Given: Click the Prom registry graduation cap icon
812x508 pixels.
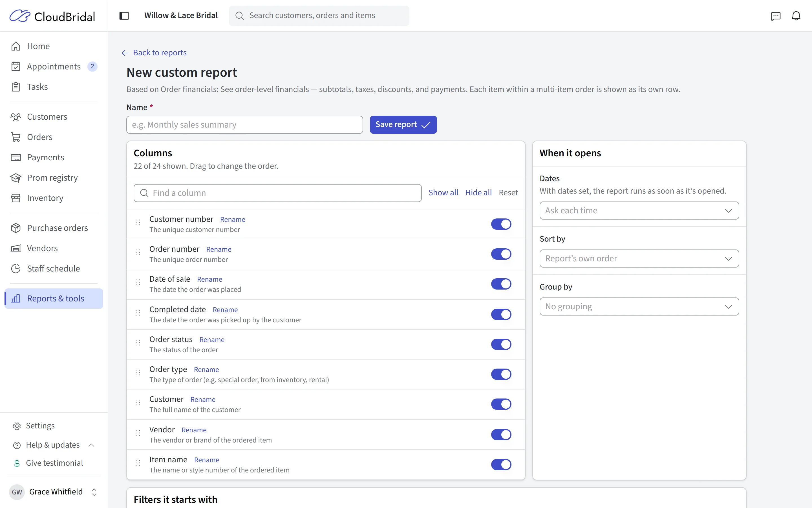Looking at the screenshot, I should (16, 178).
